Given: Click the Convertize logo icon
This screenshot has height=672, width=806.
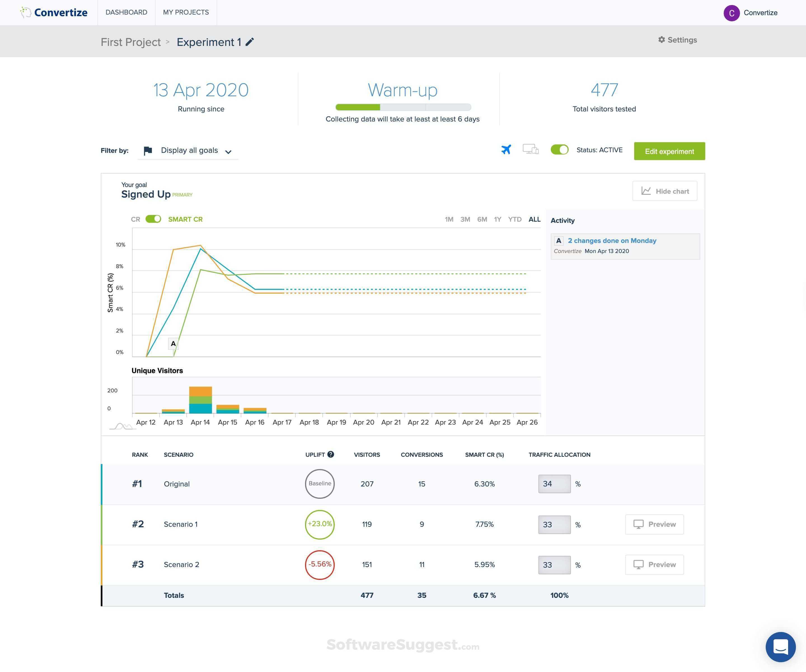Looking at the screenshot, I should point(25,12).
